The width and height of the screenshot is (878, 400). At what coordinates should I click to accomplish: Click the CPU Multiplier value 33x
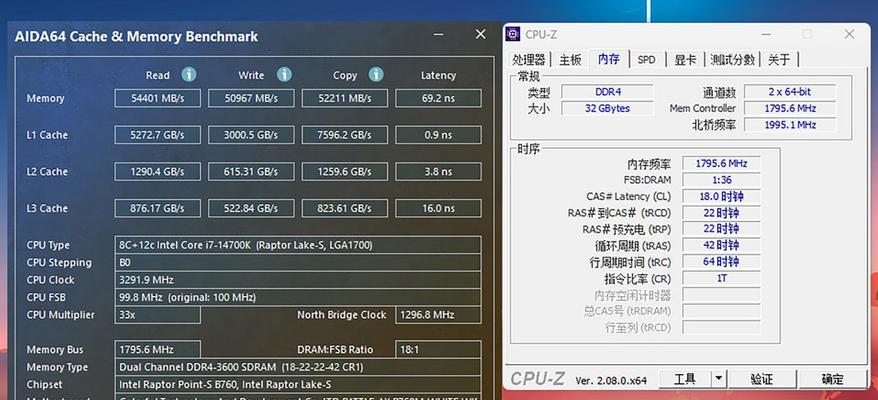click(x=157, y=315)
